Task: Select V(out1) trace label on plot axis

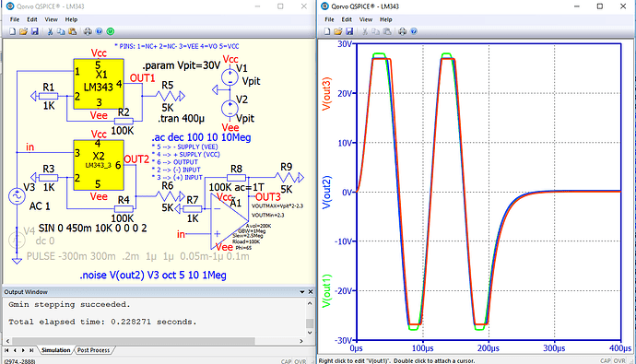Action: click(326, 291)
